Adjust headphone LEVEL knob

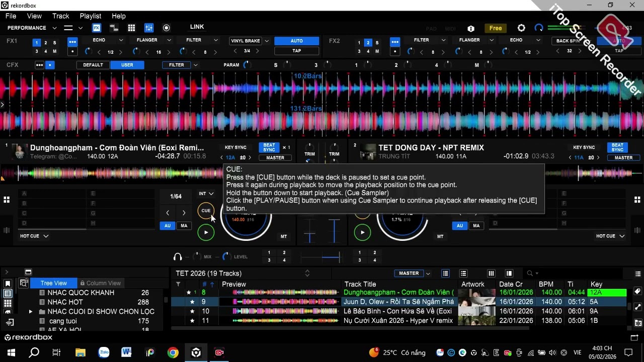pyautogui.click(x=226, y=257)
